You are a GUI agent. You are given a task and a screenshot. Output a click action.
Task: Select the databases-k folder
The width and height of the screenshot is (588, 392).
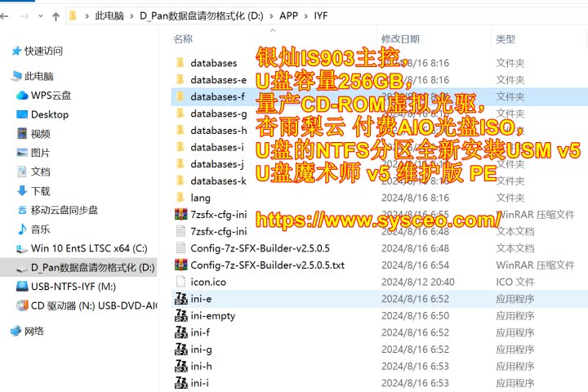[x=218, y=181]
